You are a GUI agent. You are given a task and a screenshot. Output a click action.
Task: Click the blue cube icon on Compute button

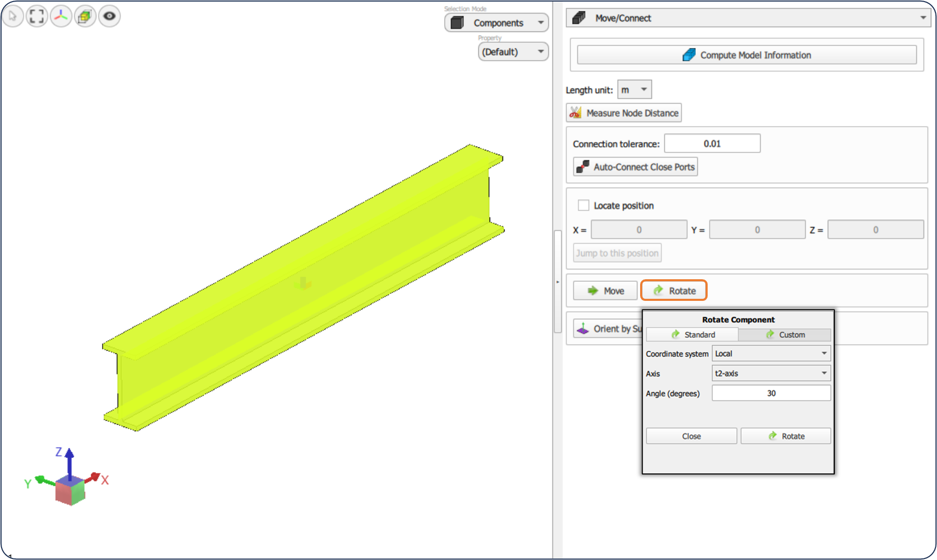pos(689,55)
